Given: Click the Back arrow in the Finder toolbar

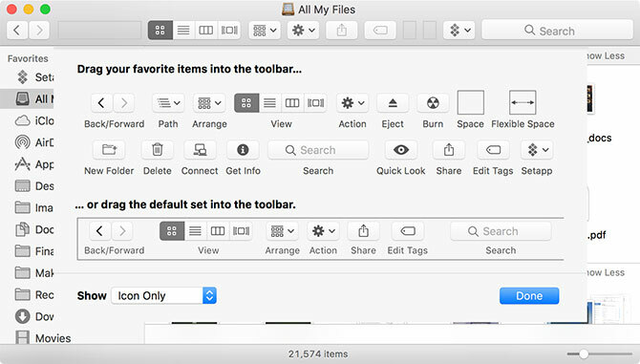Looking at the screenshot, I should (x=17, y=31).
